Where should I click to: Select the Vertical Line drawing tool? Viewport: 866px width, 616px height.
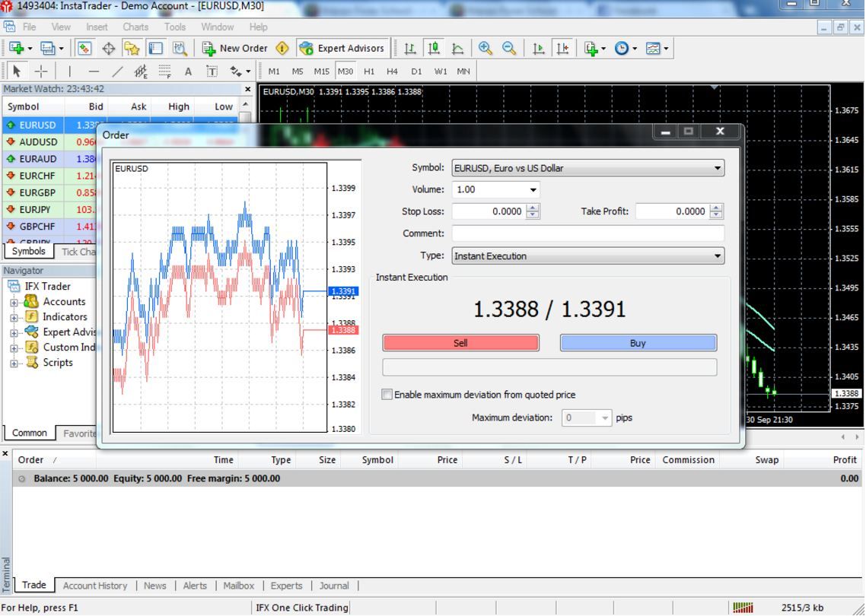point(69,71)
